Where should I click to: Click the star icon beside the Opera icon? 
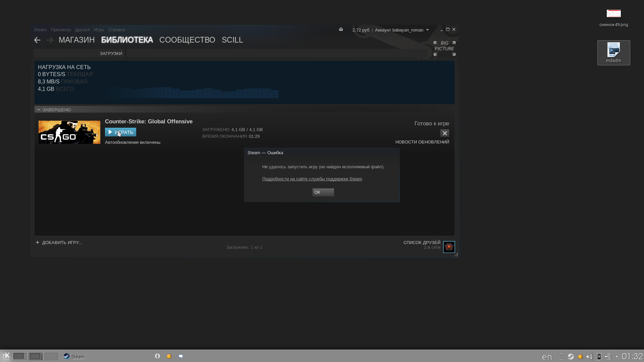coord(169,356)
